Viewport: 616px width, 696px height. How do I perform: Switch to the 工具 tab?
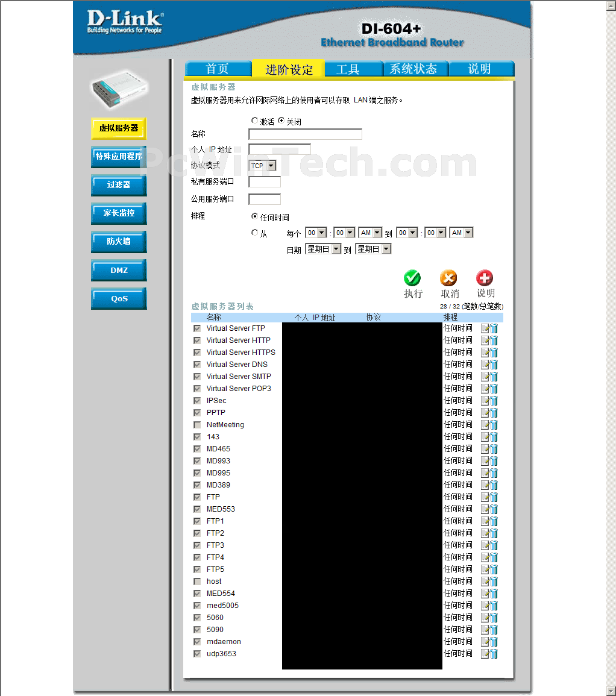pos(354,69)
